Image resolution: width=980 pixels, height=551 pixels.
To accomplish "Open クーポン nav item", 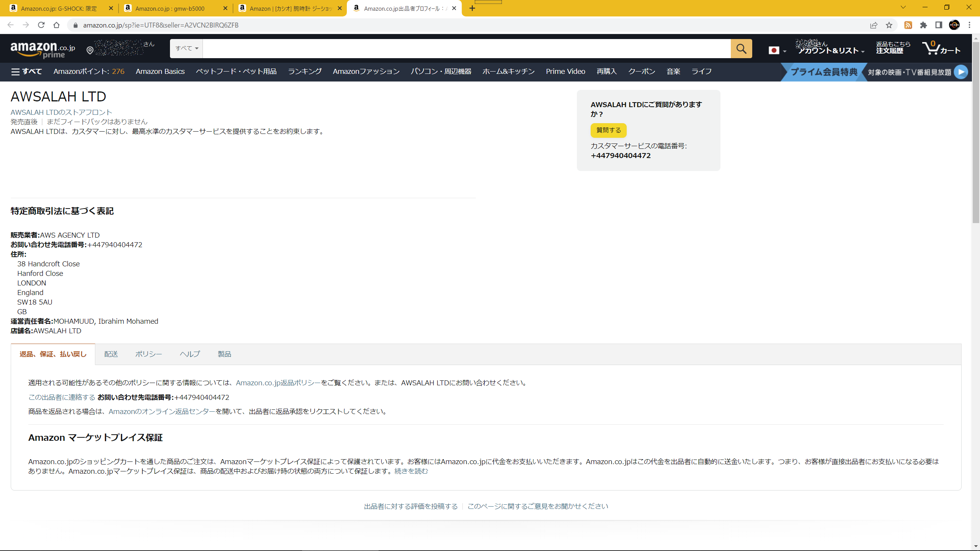I will coord(642,72).
